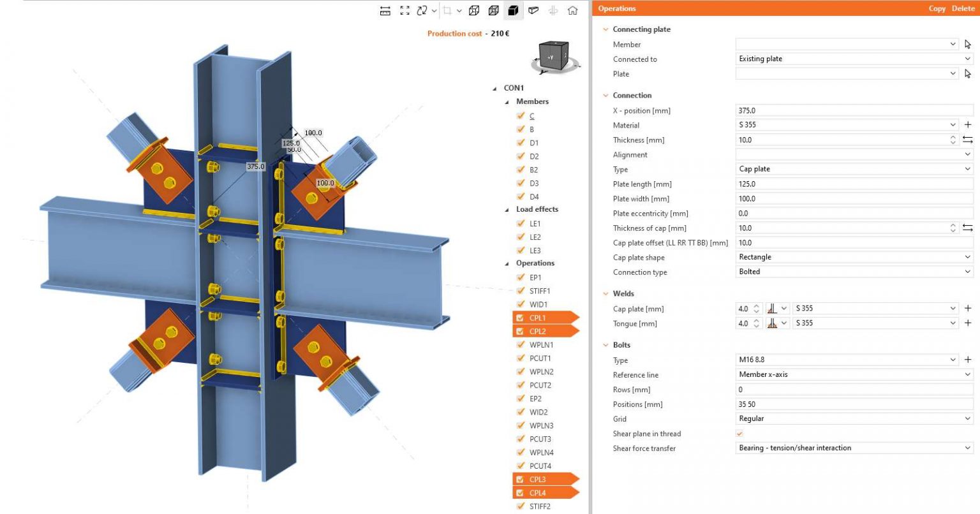This screenshot has height=514, width=980.
Task: Click the section cut view icon
Action: 533,10
